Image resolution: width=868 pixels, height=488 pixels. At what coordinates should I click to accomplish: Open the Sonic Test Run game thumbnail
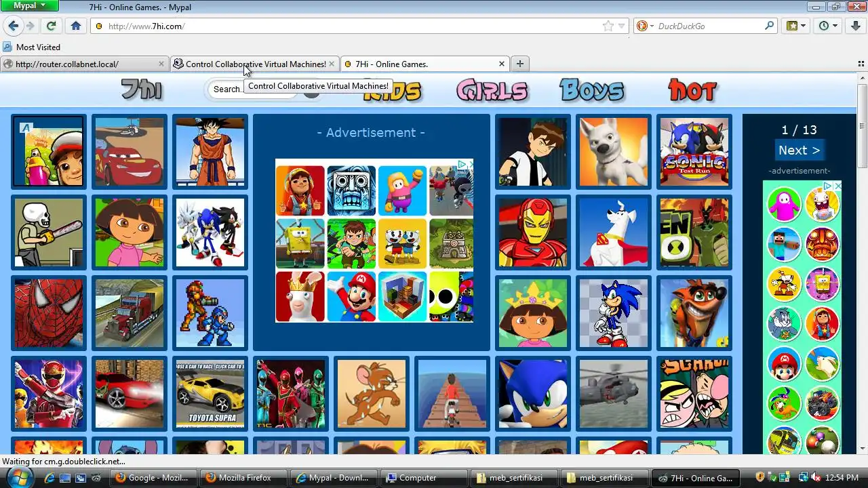click(x=694, y=151)
